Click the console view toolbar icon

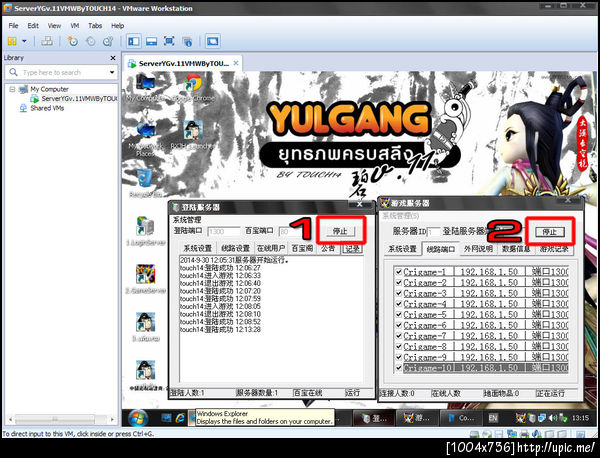pos(213,41)
